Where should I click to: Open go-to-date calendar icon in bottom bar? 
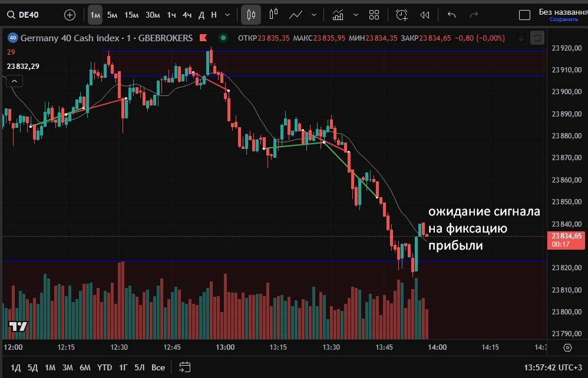click(x=184, y=367)
